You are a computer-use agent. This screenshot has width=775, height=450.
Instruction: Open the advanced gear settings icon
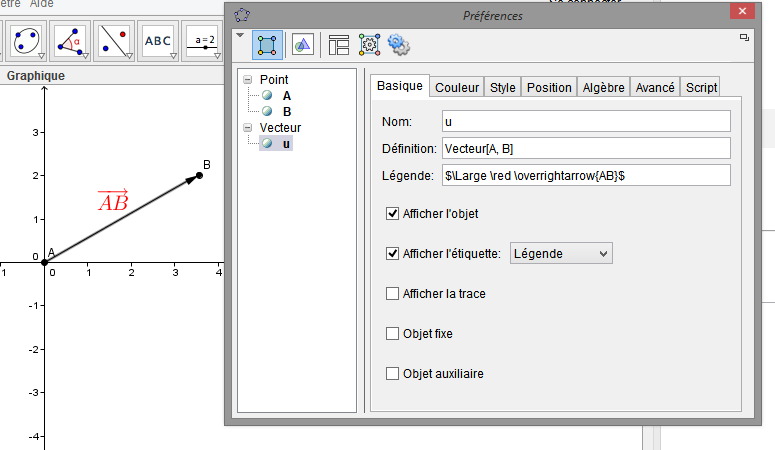point(400,44)
